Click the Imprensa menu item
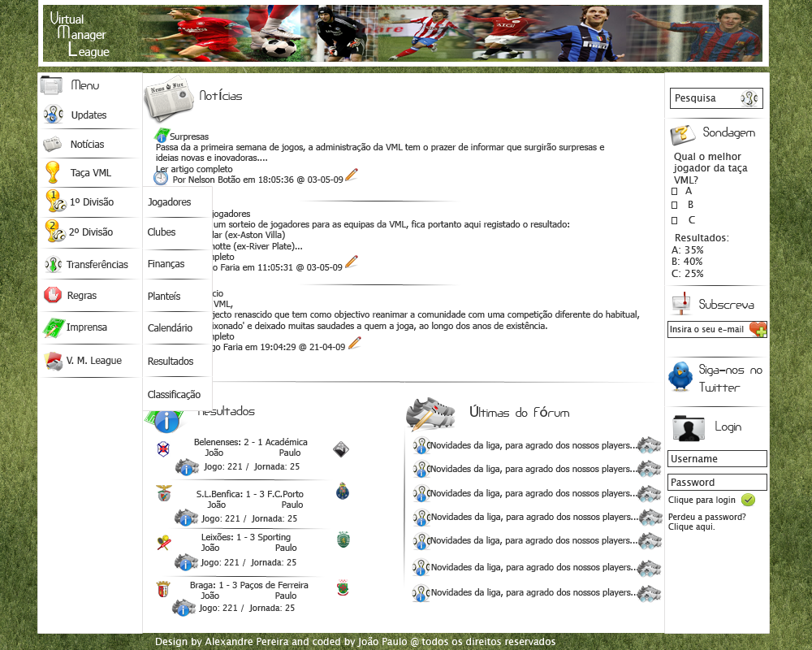This screenshot has width=812, height=650. [x=87, y=327]
